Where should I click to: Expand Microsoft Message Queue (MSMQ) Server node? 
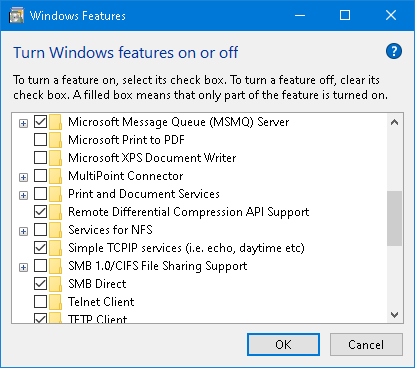click(x=23, y=124)
